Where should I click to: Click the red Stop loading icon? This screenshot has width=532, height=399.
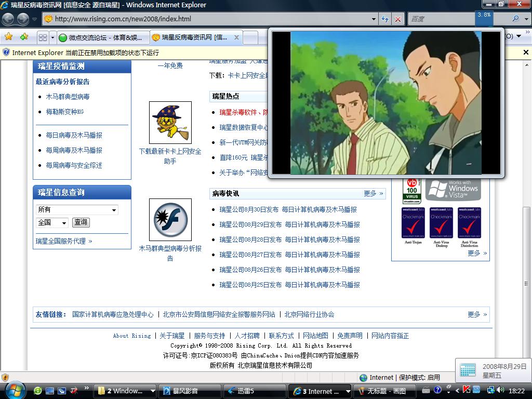point(397,19)
